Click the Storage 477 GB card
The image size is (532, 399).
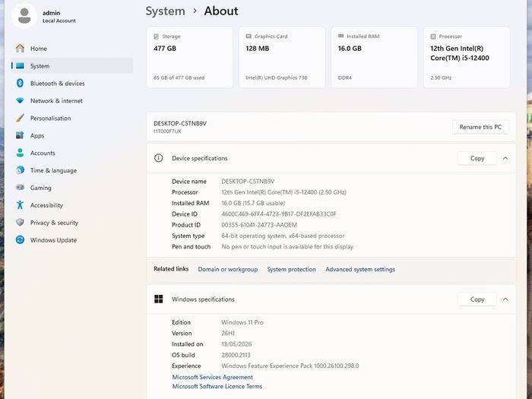[x=190, y=57]
